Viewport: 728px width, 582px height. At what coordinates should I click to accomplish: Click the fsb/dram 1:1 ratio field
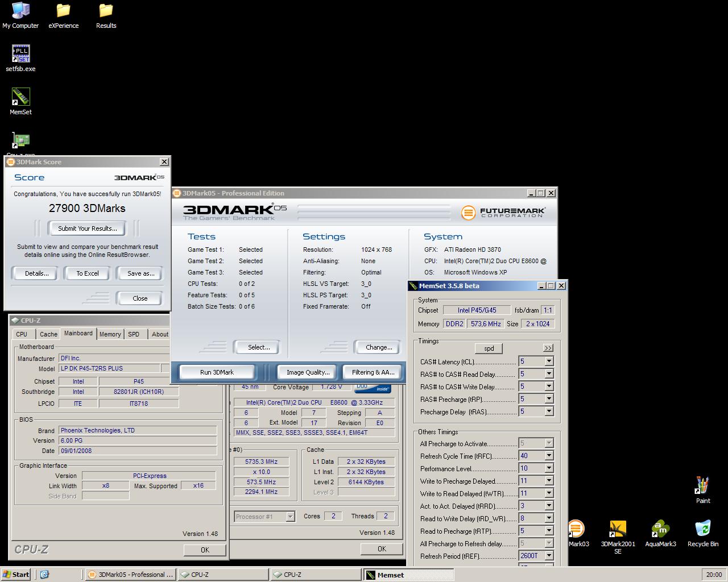[548, 310]
